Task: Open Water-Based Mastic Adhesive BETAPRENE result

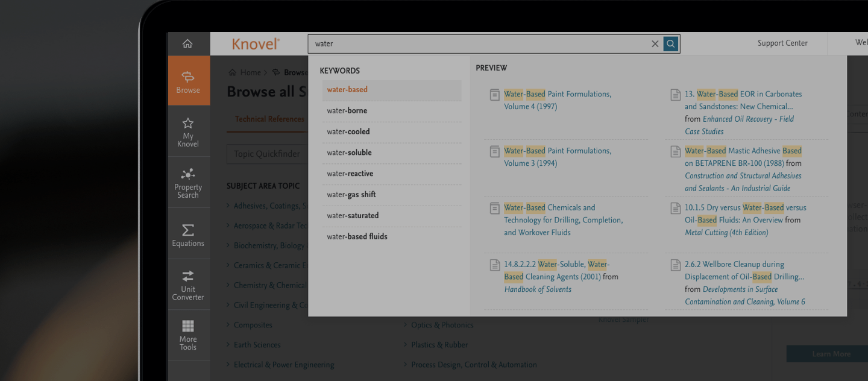Action: pos(743,157)
